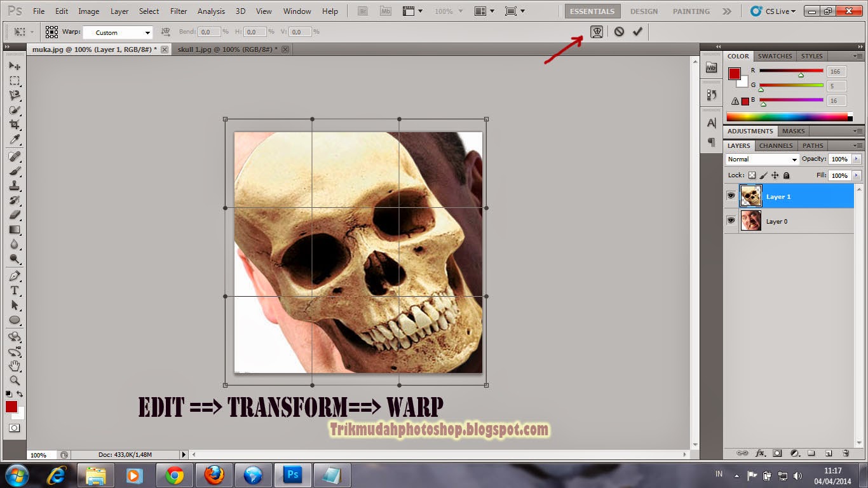
Task: Select the Layer 0 thumbnail
Action: click(x=751, y=220)
